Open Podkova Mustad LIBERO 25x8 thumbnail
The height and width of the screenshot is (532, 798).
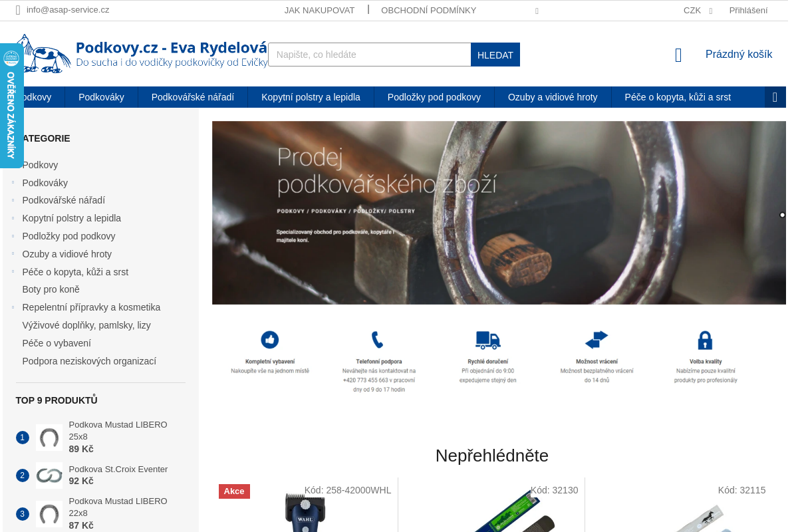[49, 438]
